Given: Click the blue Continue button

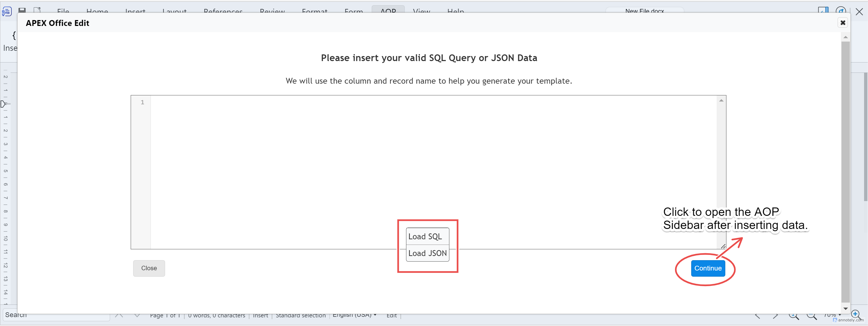Looking at the screenshot, I should [x=708, y=268].
